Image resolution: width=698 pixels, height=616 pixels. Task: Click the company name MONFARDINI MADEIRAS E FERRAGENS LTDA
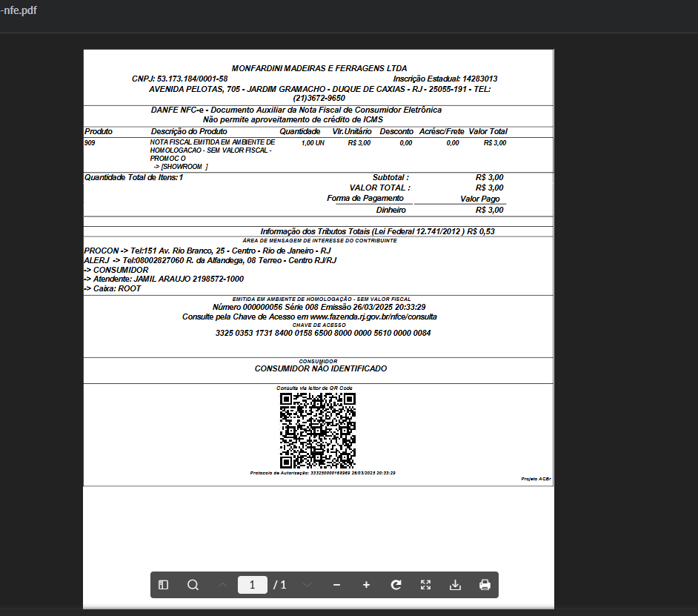(x=319, y=69)
